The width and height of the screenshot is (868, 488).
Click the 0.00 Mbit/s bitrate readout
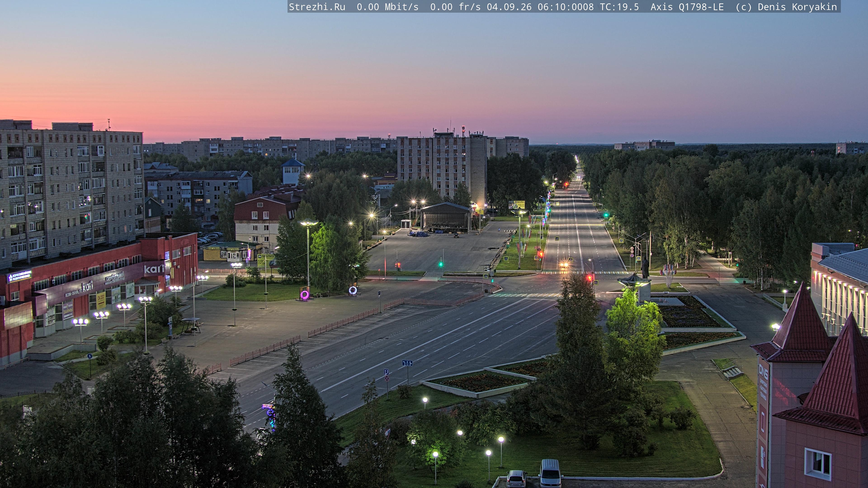(x=387, y=7)
